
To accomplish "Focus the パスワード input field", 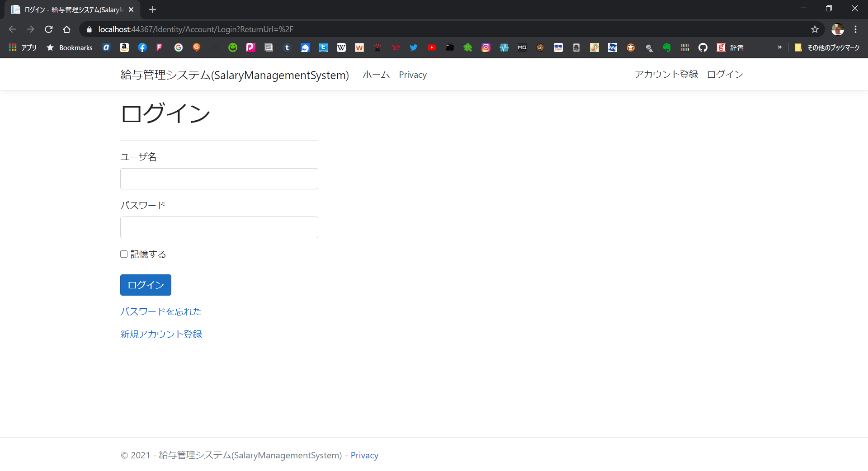I will 219,227.
